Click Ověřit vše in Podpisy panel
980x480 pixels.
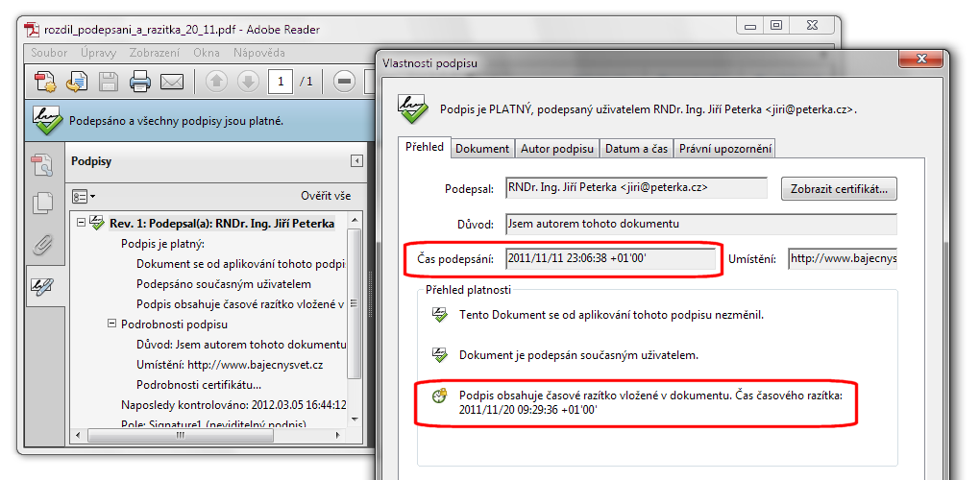click(x=326, y=196)
